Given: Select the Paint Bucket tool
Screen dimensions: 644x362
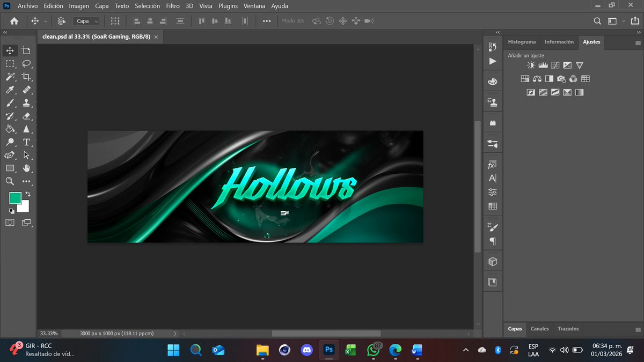Looking at the screenshot, I should coord(10,129).
